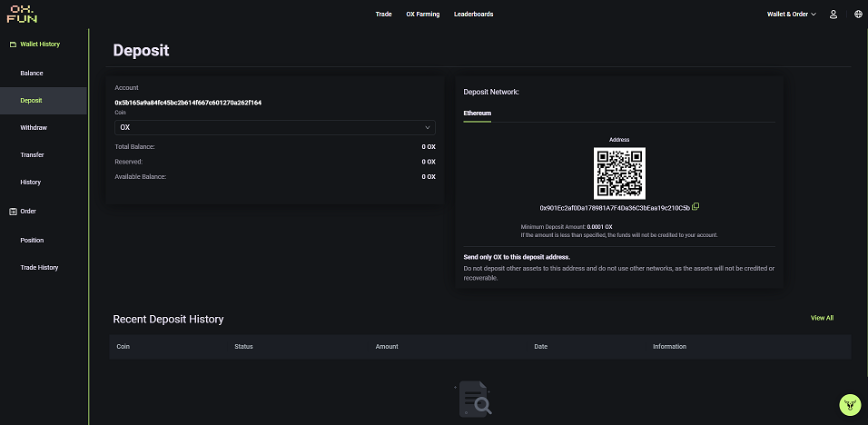Expand the Wallet & Order dropdown

tap(792, 15)
